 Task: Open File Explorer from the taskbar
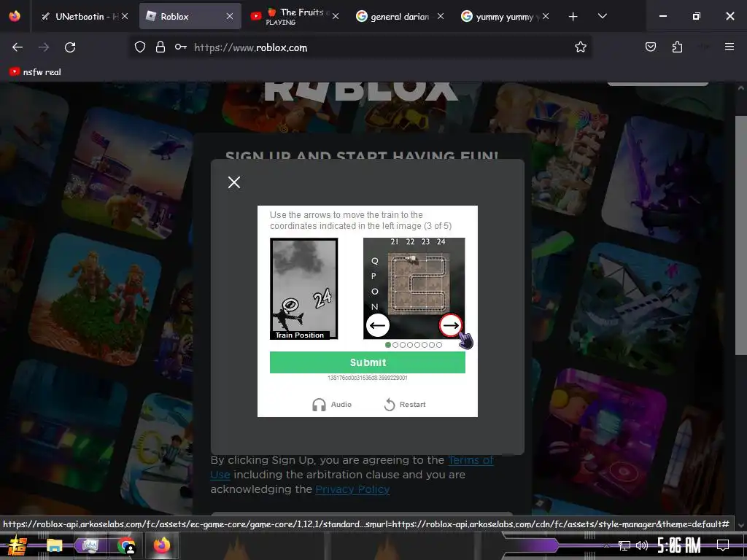click(54, 545)
